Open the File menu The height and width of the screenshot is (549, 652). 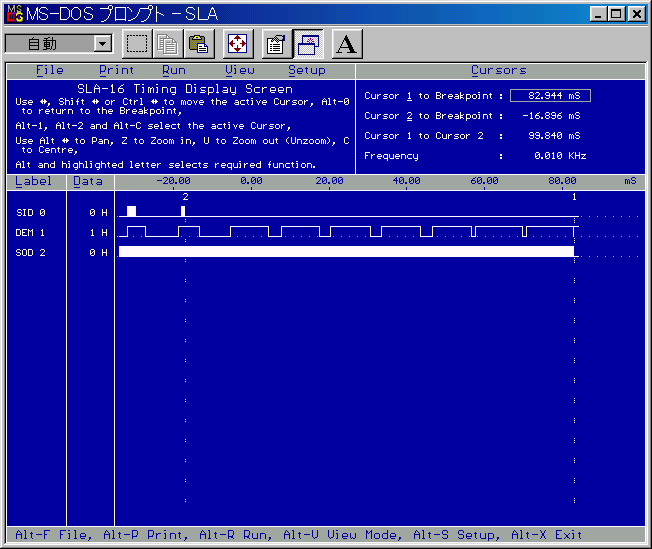[50, 71]
